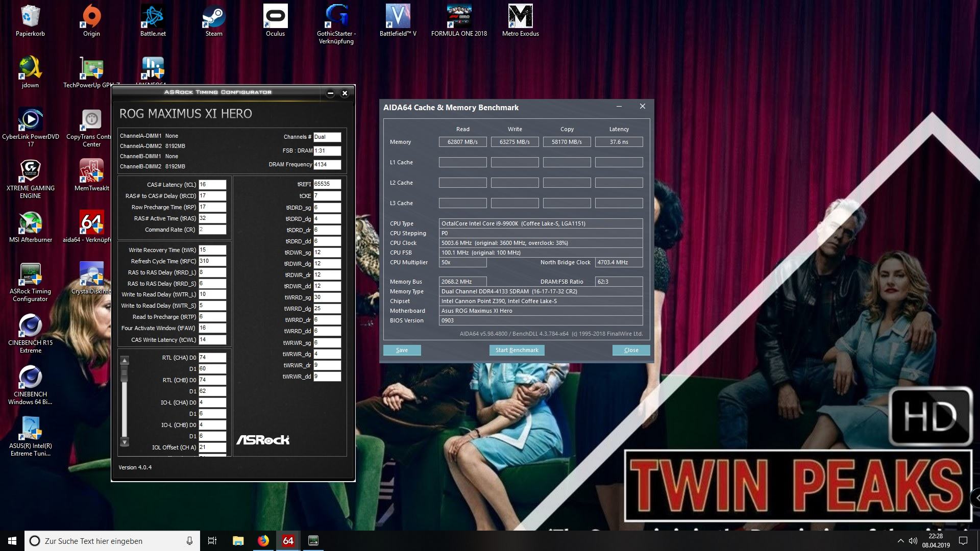Image resolution: width=980 pixels, height=551 pixels.
Task: Click the monitoring app taskbar icon
Action: pyautogui.click(x=313, y=541)
